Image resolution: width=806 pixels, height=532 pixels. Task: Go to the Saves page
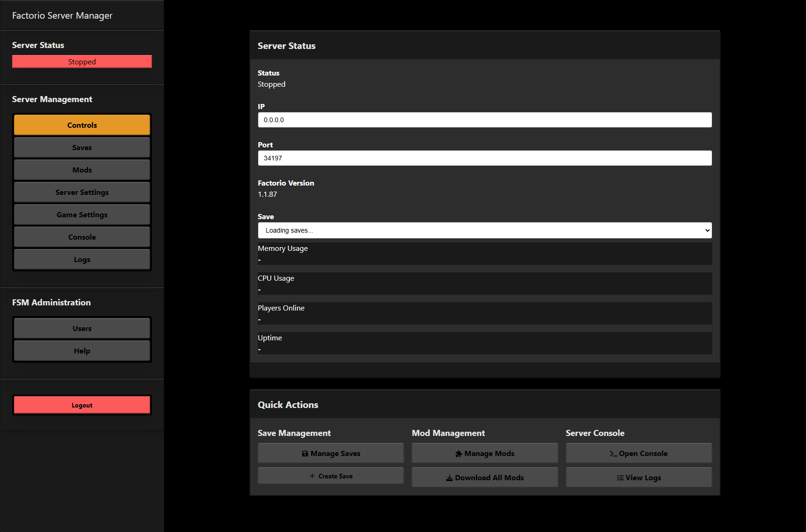point(82,147)
